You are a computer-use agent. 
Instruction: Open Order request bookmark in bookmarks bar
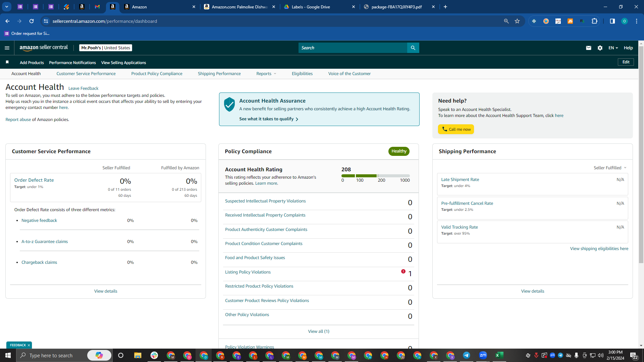pos(27,34)
